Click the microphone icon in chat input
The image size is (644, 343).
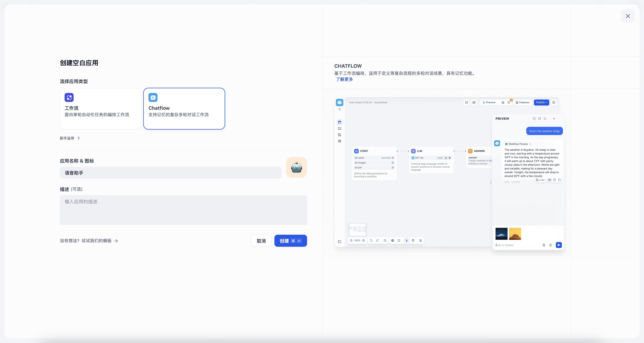pos(550,245)
